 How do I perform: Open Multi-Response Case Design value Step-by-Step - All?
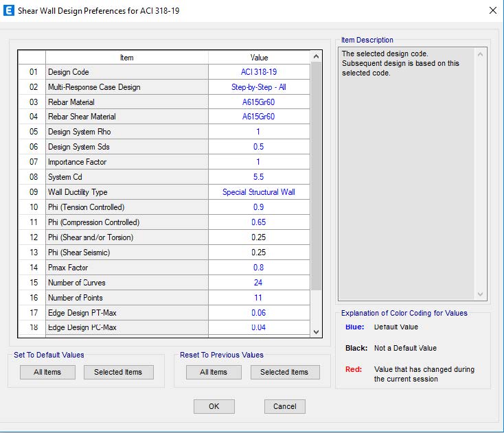259,87
